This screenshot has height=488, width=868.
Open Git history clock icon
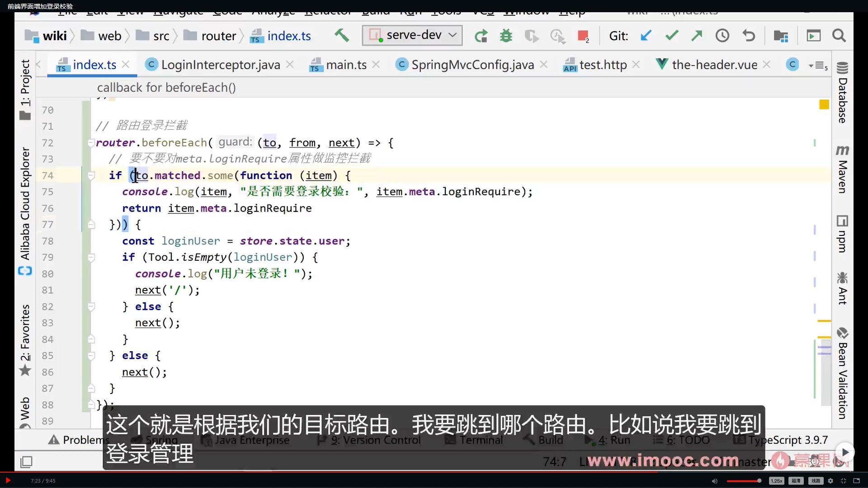coord(722,36)
